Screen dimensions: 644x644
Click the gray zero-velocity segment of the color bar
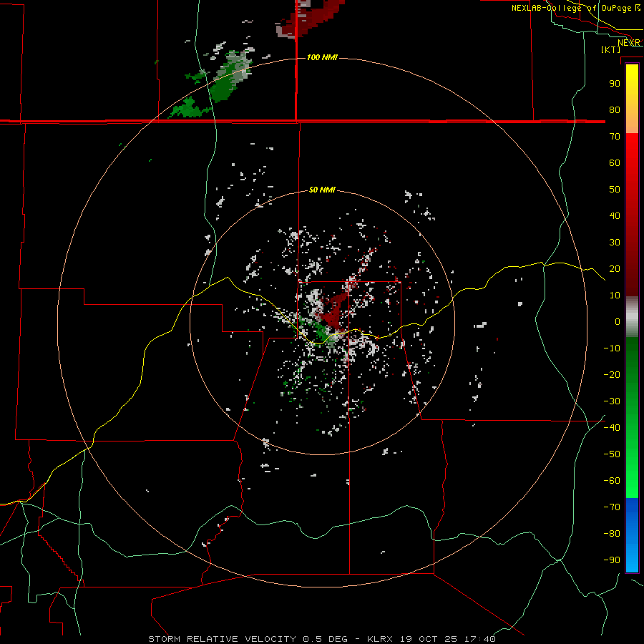[x=632, y=317]
